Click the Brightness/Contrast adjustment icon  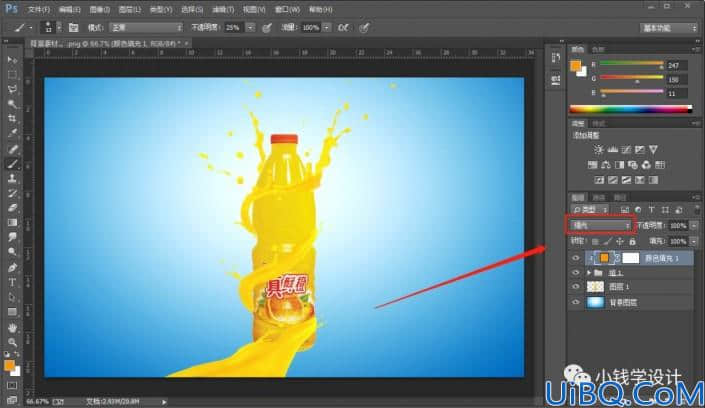pyautogui.click(x=598, y=150)
